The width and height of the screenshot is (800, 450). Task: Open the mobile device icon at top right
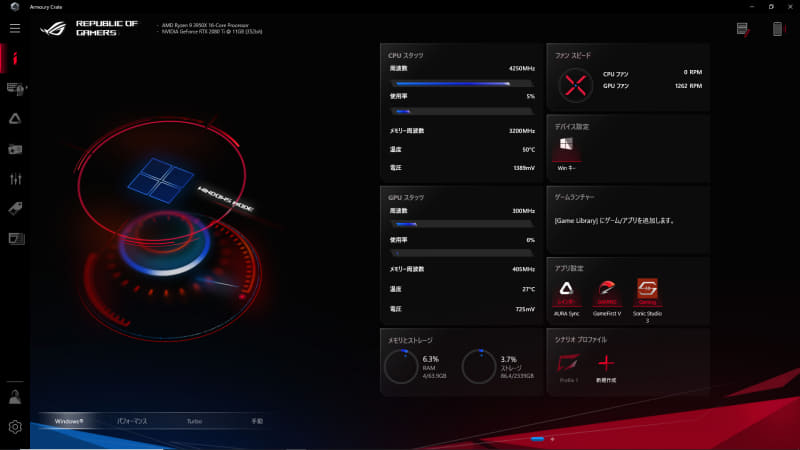click(778, 29)
